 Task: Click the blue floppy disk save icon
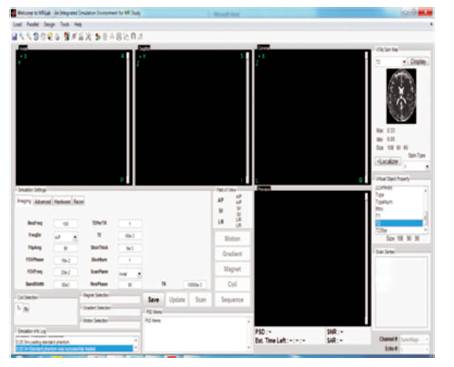pos(15,37)
